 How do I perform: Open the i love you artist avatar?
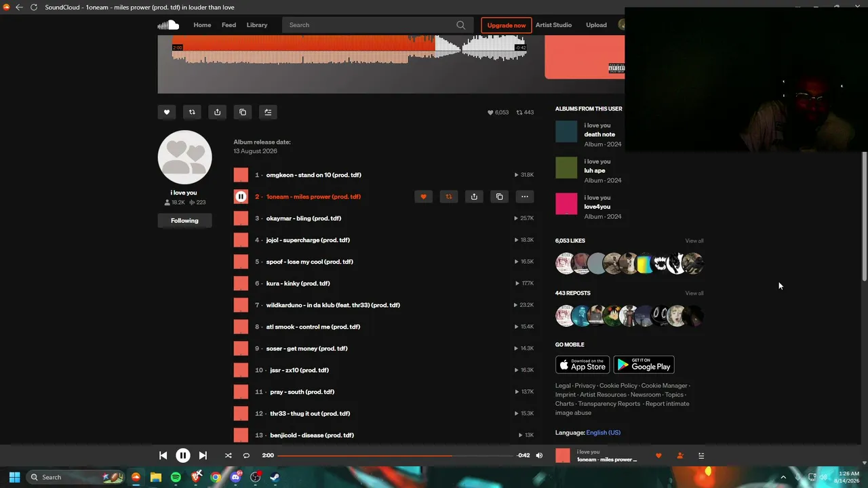tap(185, 157)
